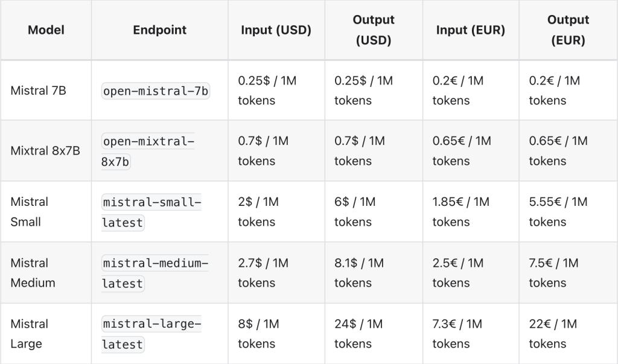The width and height of the screenshot is (618, 364).
Task: Click the Mistral Medium model cell
Action: coord(33,273)
